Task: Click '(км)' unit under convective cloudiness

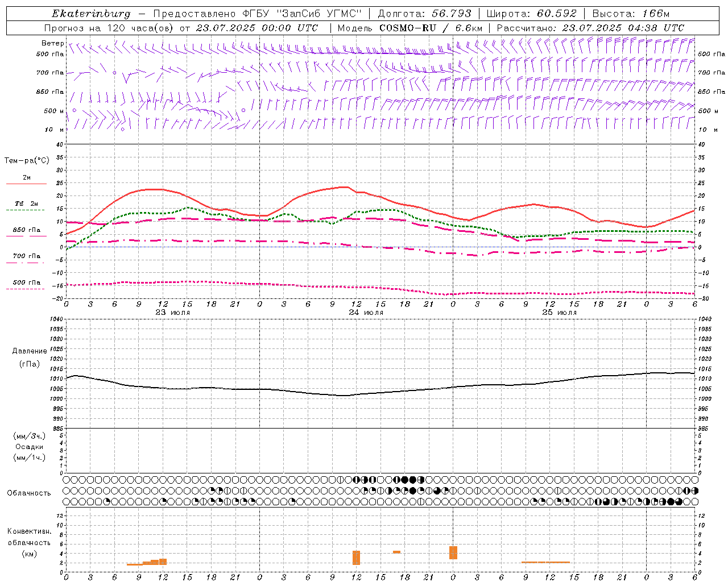Action: (29, 554)
